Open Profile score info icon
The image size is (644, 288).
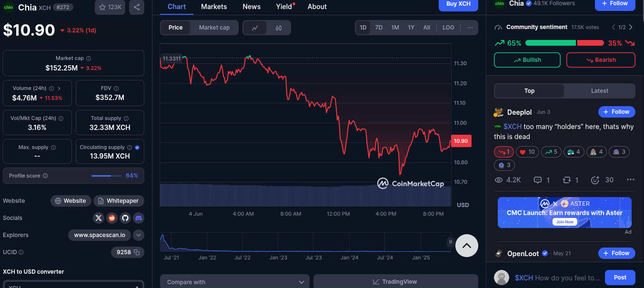coord(45,176)
